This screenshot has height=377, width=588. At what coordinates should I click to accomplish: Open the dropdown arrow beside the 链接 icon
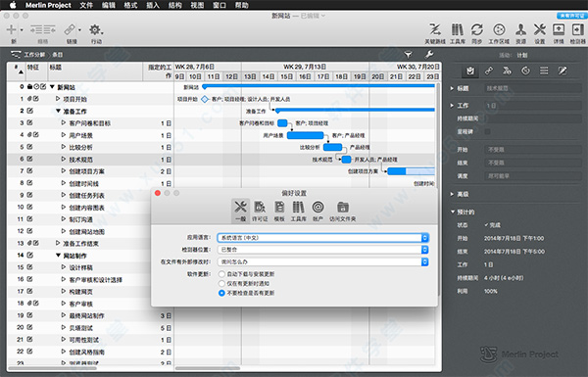(79, 29)
